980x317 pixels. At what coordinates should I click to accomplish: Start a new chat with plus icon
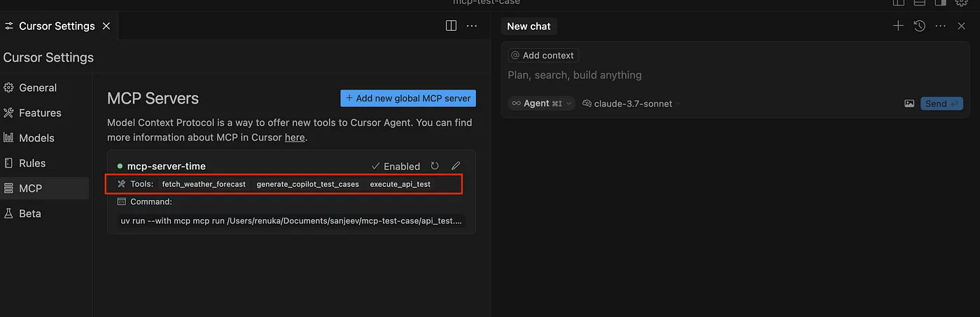tap(898, 26)
